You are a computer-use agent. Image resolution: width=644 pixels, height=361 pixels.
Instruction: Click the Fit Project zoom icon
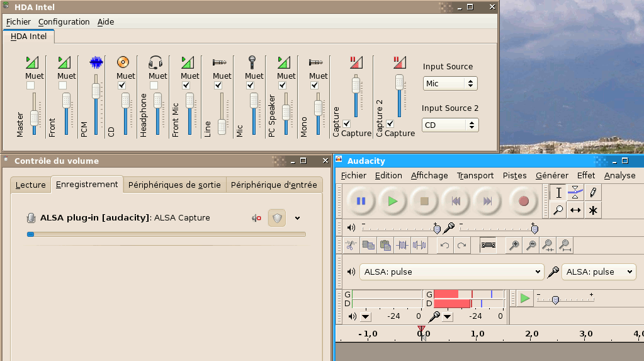[x=565, y=246]
